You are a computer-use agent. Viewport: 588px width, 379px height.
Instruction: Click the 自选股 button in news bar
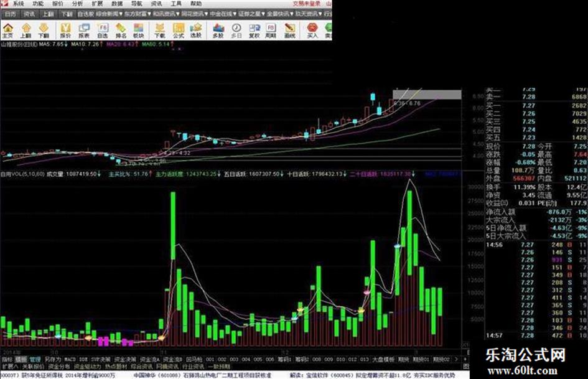[x=86, y=14]
